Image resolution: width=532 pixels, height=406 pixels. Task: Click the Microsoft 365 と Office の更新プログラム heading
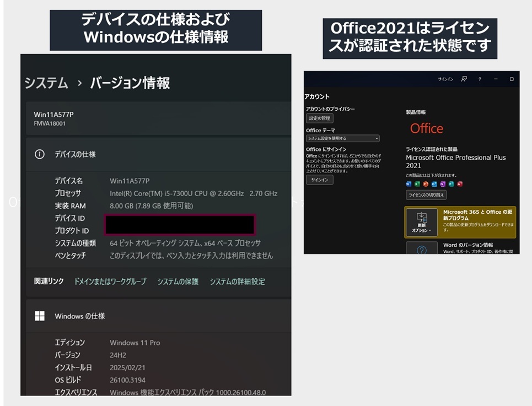[x=478, y=215]
